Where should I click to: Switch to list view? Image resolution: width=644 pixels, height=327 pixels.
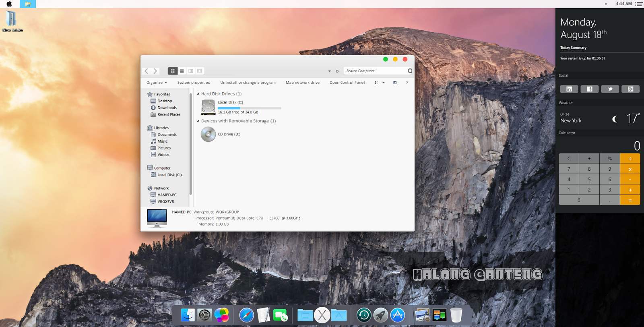[182, 71]
